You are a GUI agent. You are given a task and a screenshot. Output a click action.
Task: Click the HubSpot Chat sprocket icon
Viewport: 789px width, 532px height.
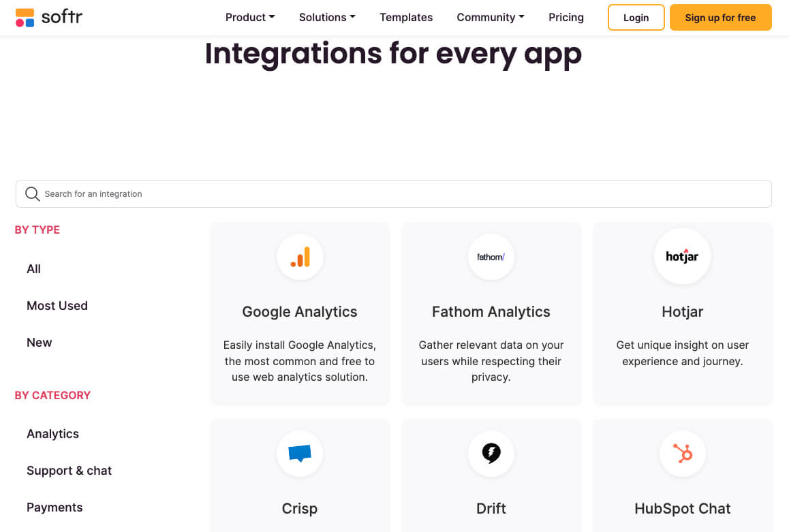(x=682, y=454)
